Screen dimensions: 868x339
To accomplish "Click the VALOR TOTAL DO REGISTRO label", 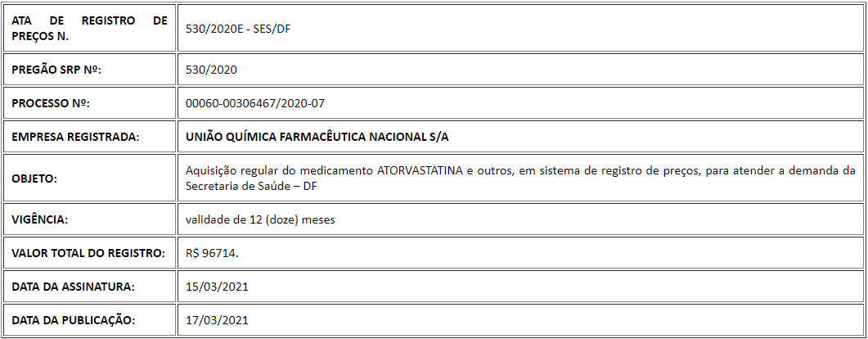I will pyautogui.click(x=88, y=253).
